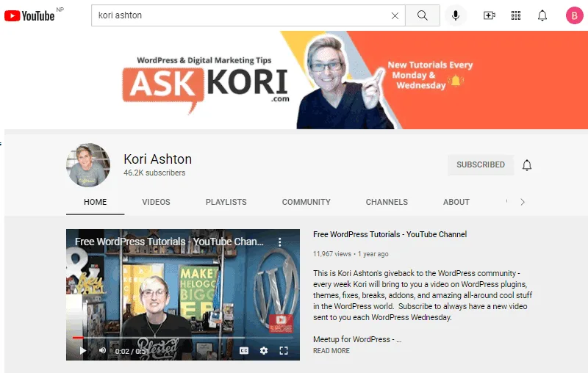Click the Ask Kori channel banner
The width and height of the screenshot is (588, 373).
[294, 80]
